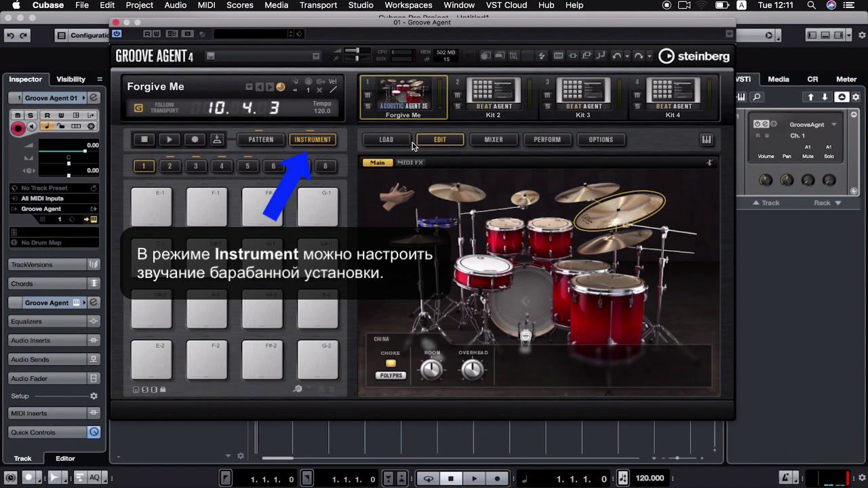
Task: Click the Mixer button in Groove Agent
Action: pos(494,139)
